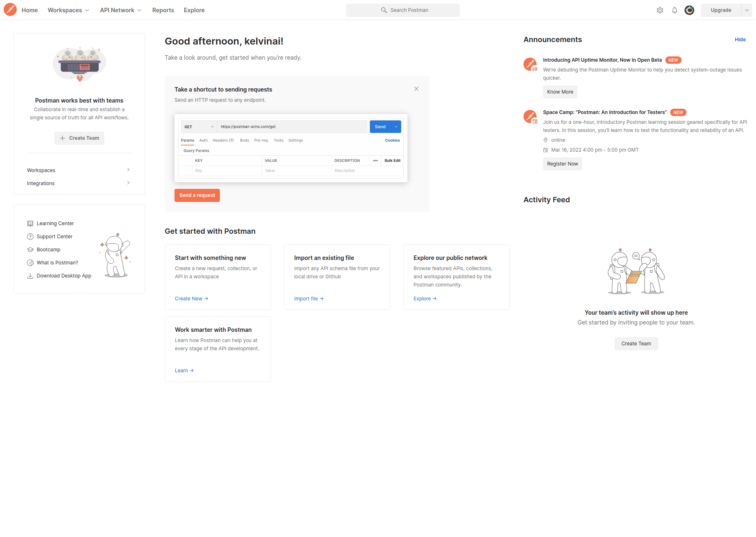Click the API Uptime Monitor announcement icon
The width and height of the screenshot is (756, 537).
point(530,64)
